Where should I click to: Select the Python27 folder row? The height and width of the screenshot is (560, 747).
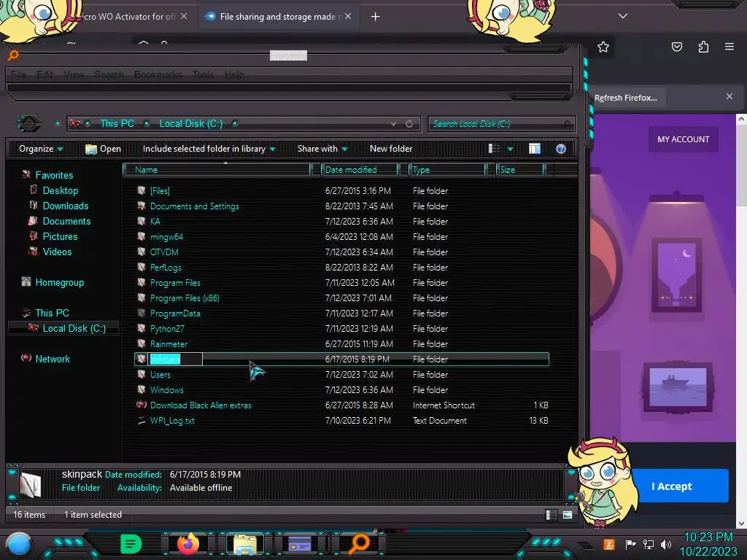click(x=342, y=329)
